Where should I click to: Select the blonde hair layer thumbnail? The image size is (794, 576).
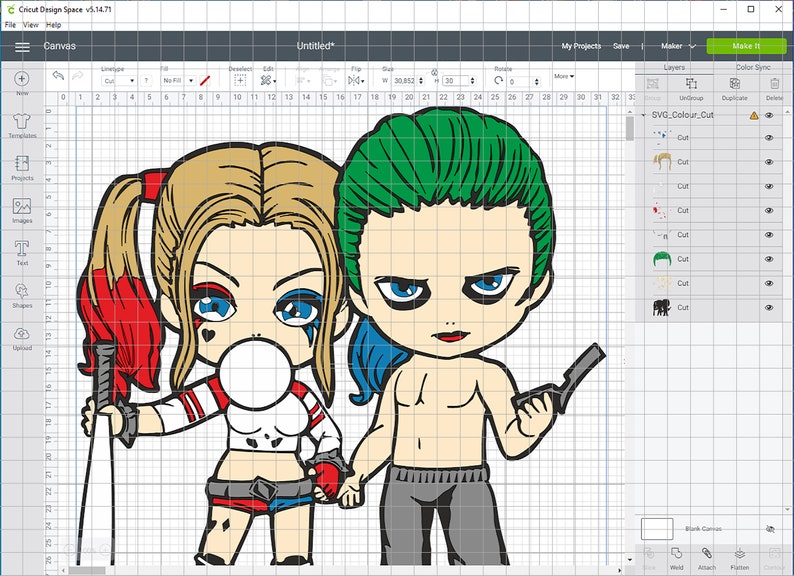(x=662, y=162)
